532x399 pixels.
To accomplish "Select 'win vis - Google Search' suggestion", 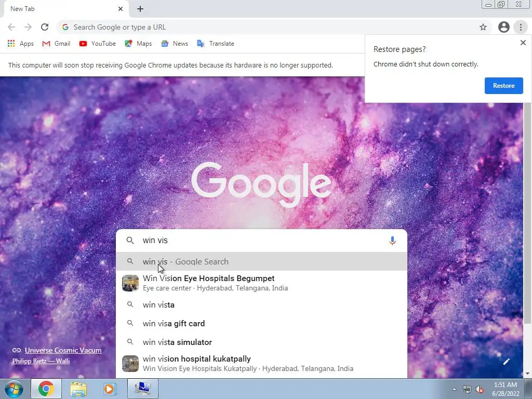I will tap(261, 262).
